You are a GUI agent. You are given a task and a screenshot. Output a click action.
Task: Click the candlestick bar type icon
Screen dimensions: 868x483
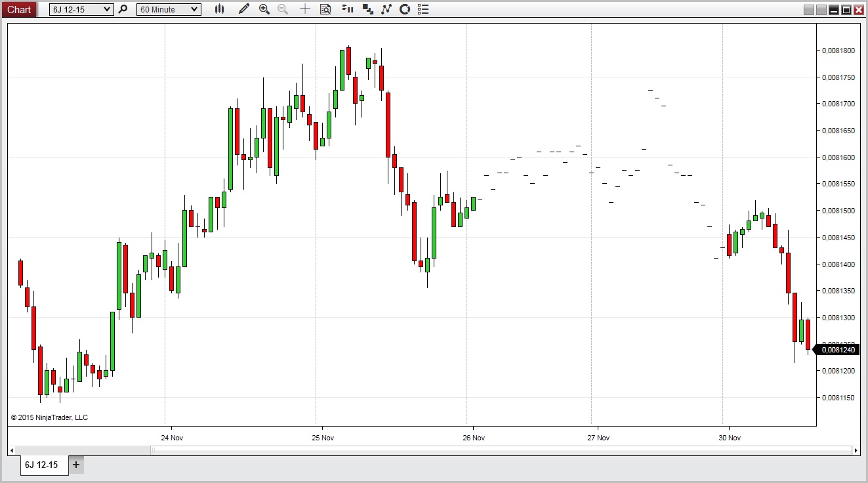[x=219, y=9]
